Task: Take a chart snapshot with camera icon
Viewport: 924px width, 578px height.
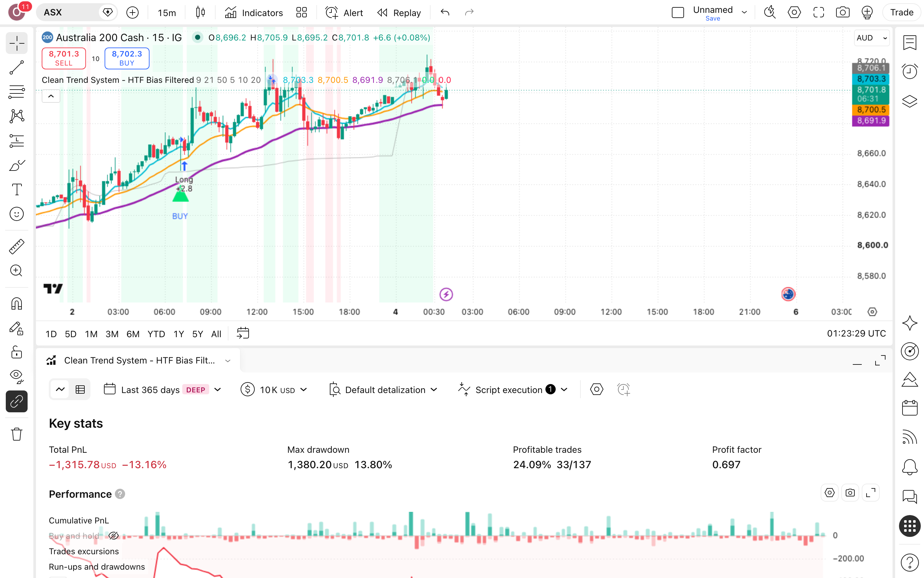Action: coord(842,13)
